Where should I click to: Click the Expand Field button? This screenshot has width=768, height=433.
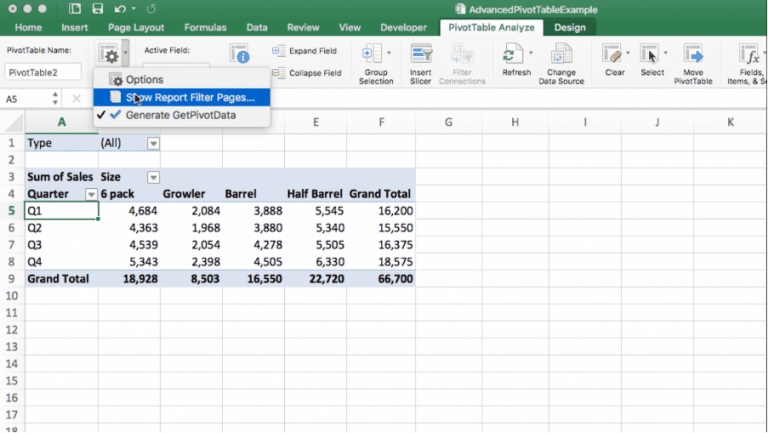click(x=305, y=50)
